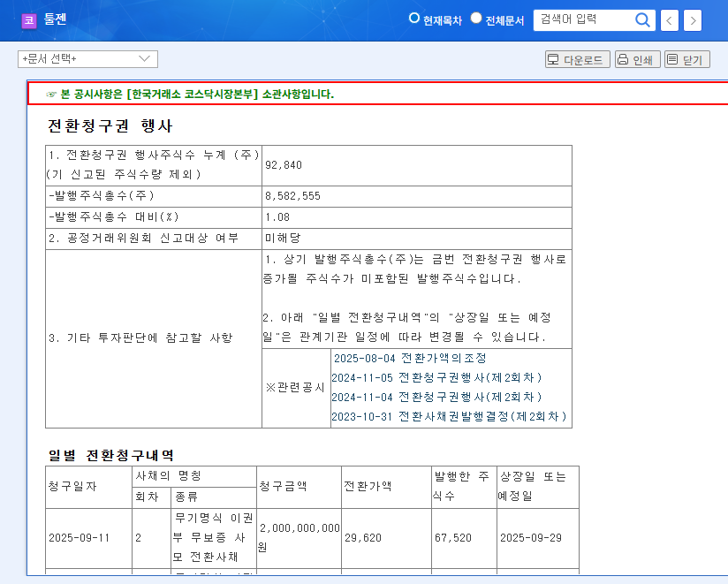
Task: Click the 닫기 close button
Action: click(686, 59)
